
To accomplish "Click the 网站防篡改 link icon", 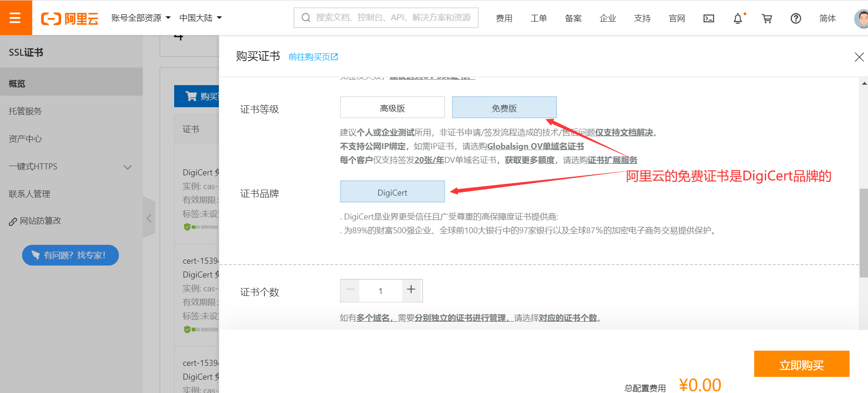I will tap(13, 222).
